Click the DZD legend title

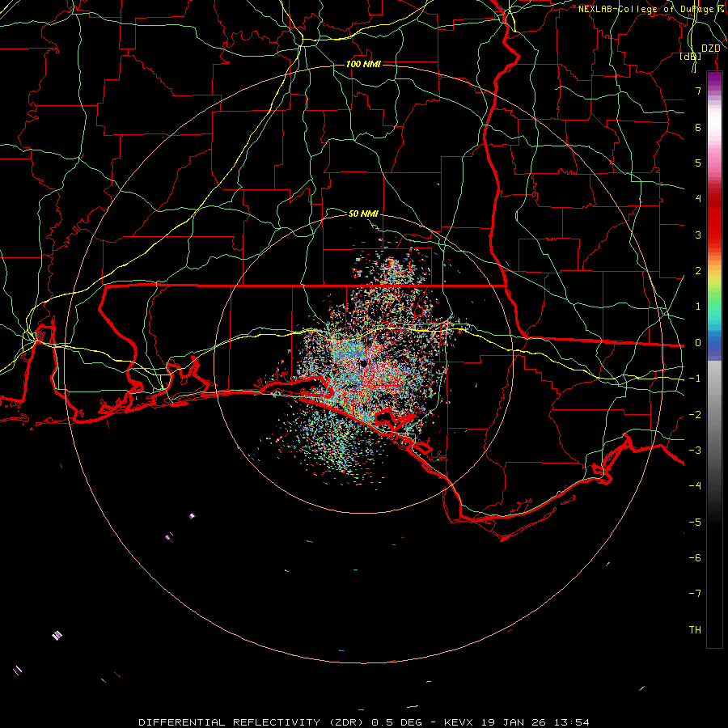[x=710, y=49]
